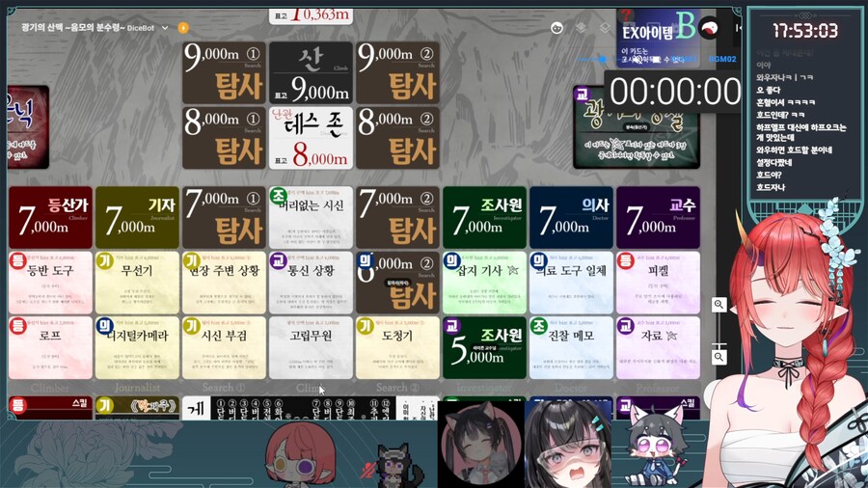Click the red bird avatar icon
The height and width of the screenshot is (488, 868).
[710, 28]
